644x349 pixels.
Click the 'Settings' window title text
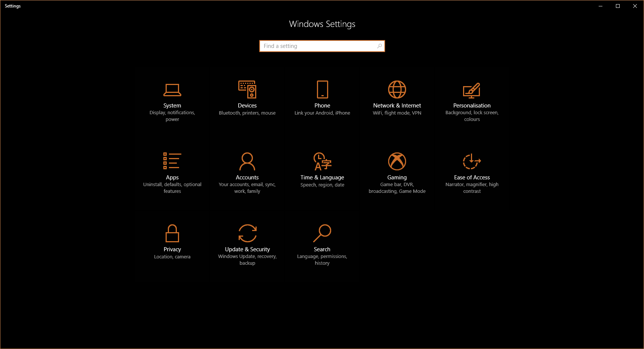click(x=13, y=6)
